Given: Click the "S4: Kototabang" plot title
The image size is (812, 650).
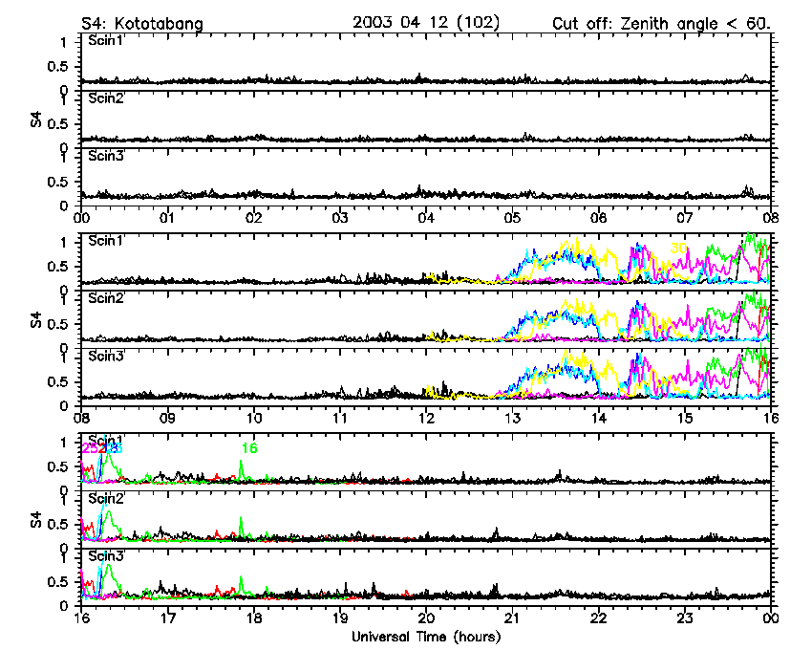Looking at the screenshot, I should tap(142, 24).
